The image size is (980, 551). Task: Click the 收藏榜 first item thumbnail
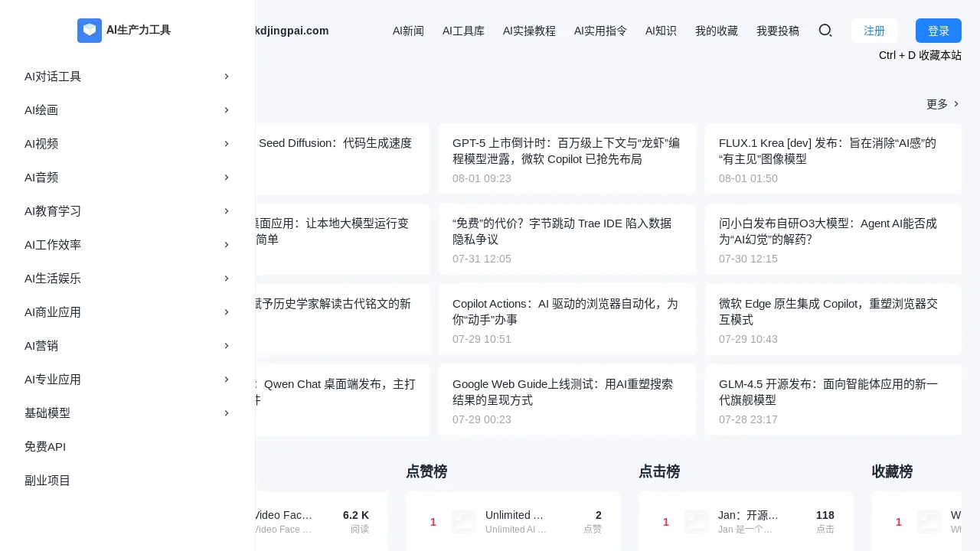coord(929,522)
